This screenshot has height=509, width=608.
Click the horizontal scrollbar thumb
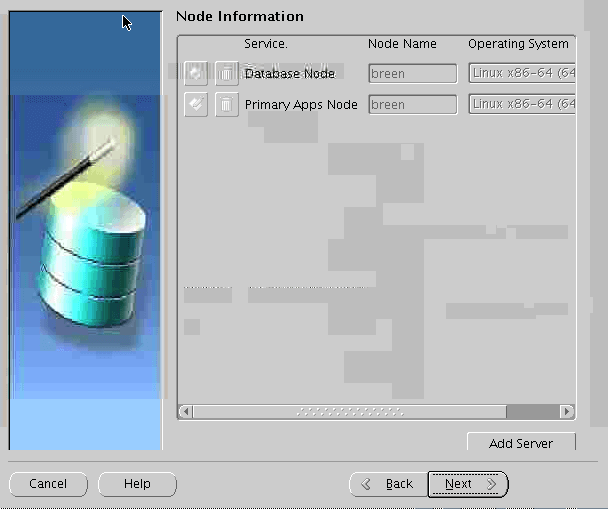coord(349,411)
